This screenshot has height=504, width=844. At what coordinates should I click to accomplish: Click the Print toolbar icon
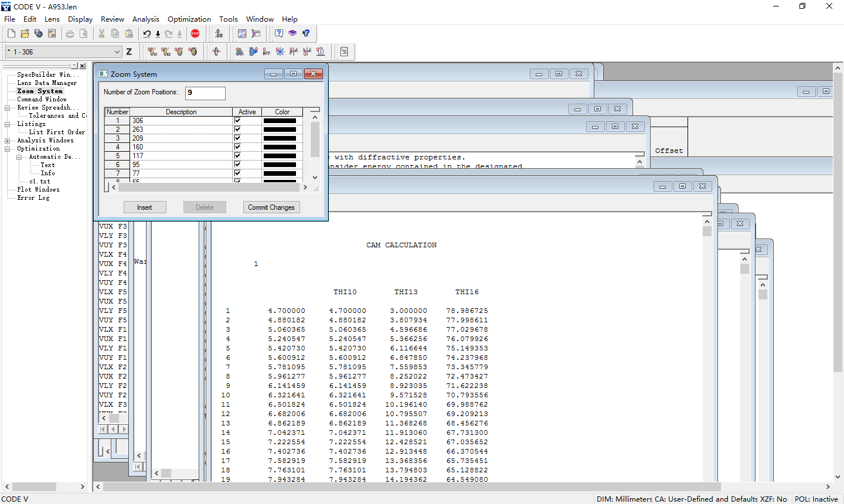tap(70, 33)
